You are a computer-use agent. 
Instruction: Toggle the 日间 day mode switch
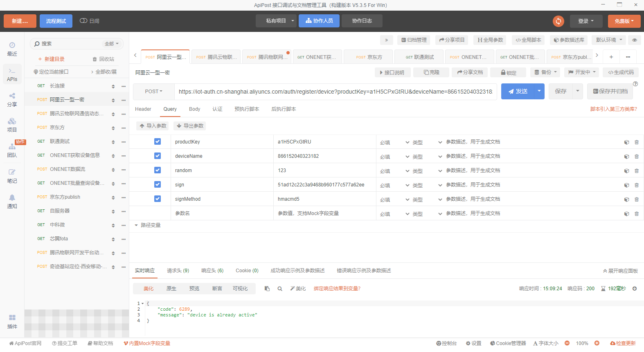[83, 21]
